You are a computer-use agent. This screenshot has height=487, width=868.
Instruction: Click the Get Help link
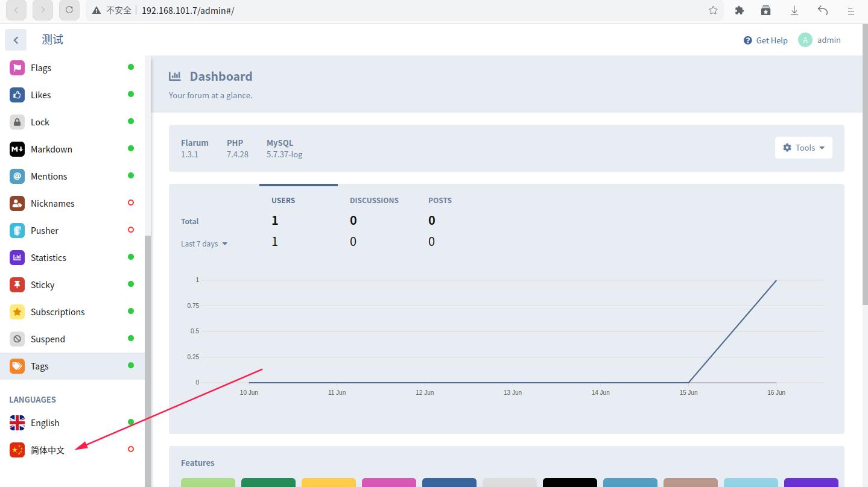point(765,40)
